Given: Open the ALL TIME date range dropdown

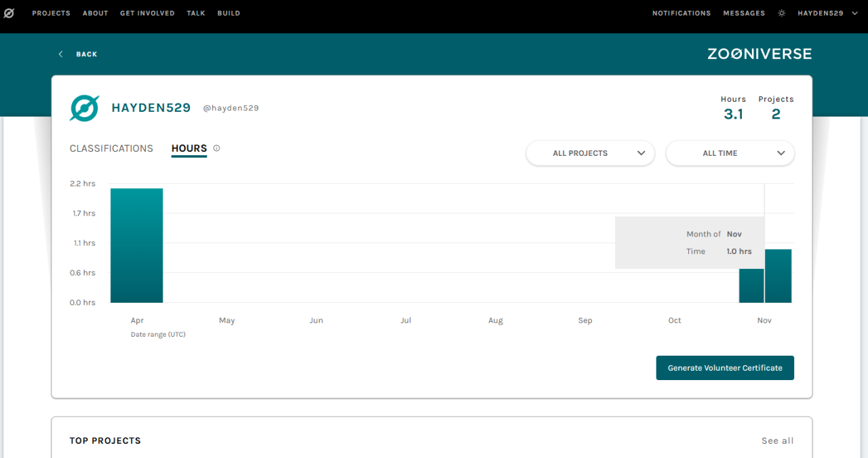Looking at the screenshot, I should pos(730,153).
